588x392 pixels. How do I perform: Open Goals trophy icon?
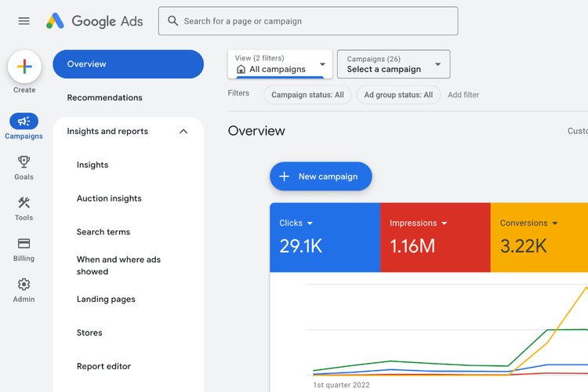coord(24,162)
